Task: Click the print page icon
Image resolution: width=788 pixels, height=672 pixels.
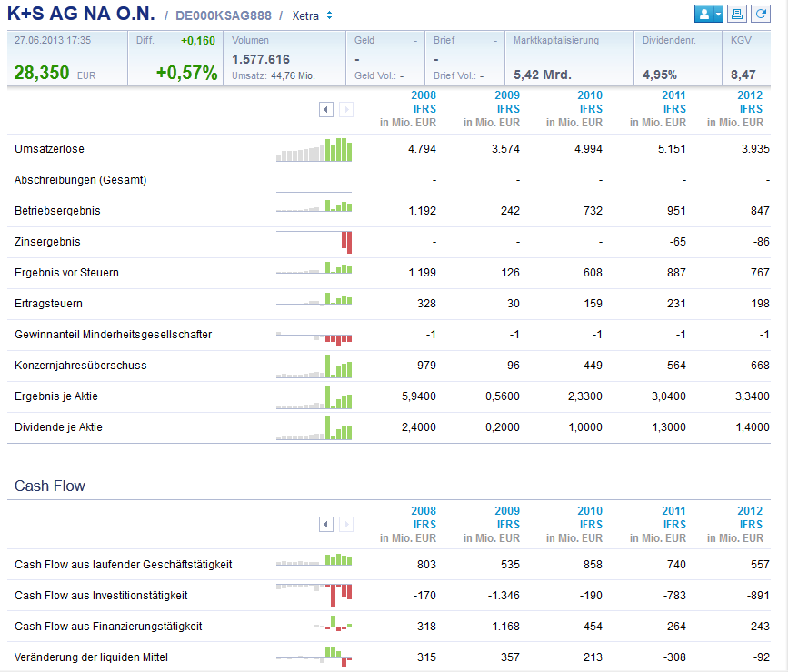Action: click(x=737, y=14)
